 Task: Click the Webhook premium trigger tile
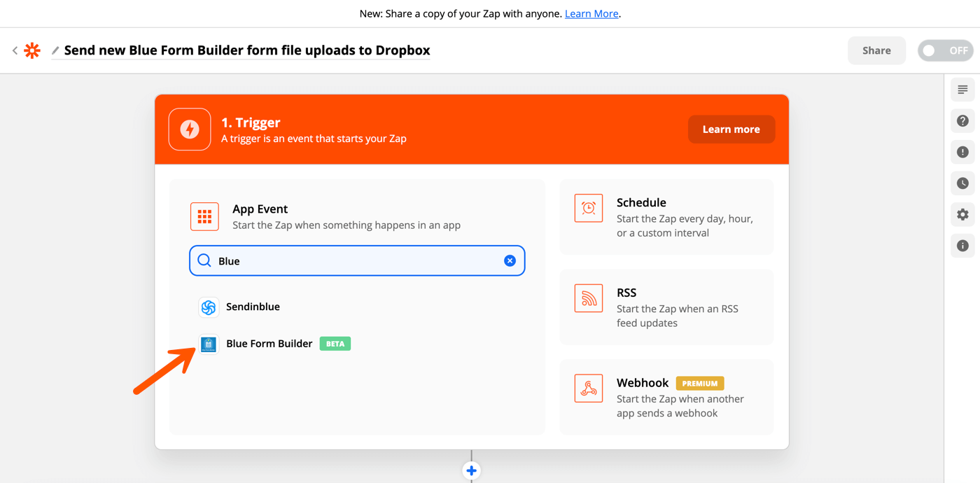[666, 397]
